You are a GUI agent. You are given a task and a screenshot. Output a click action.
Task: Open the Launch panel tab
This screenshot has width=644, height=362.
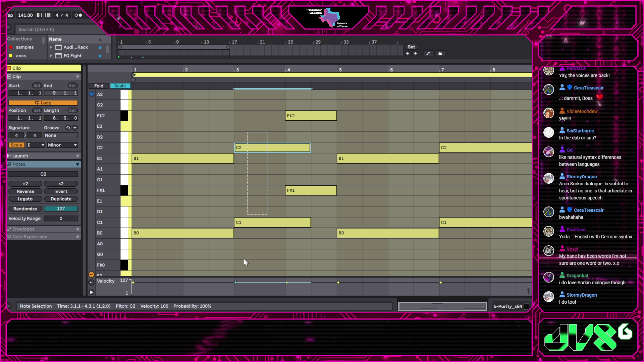[x=20, y=156]
